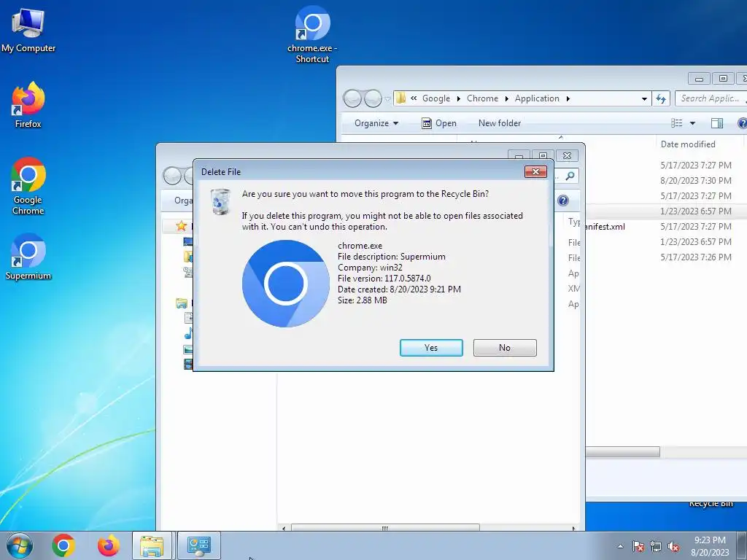Screen dimensions: 747x560
Task: Confirm deletion with the Yes button
Action: 431,348
